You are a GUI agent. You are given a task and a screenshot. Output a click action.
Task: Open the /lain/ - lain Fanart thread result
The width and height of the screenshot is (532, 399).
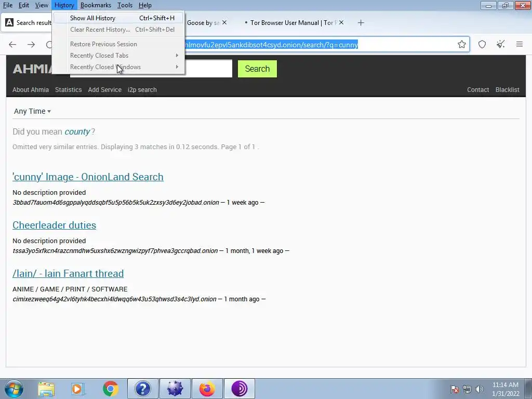68,273
